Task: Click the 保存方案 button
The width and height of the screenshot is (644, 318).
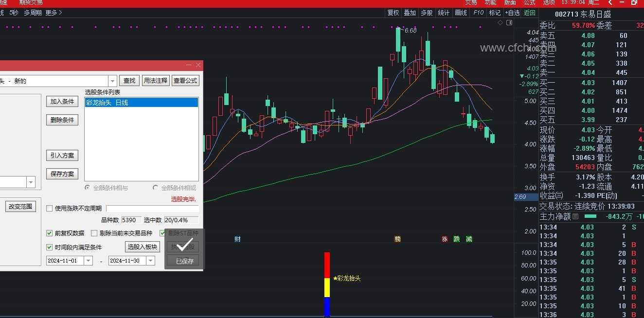Action: click(63, 174)
